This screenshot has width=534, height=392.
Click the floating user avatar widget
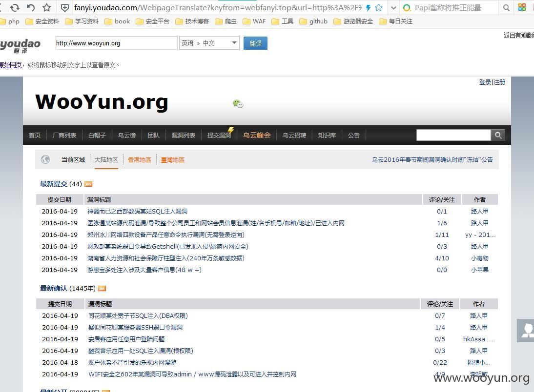click(525, 331)
